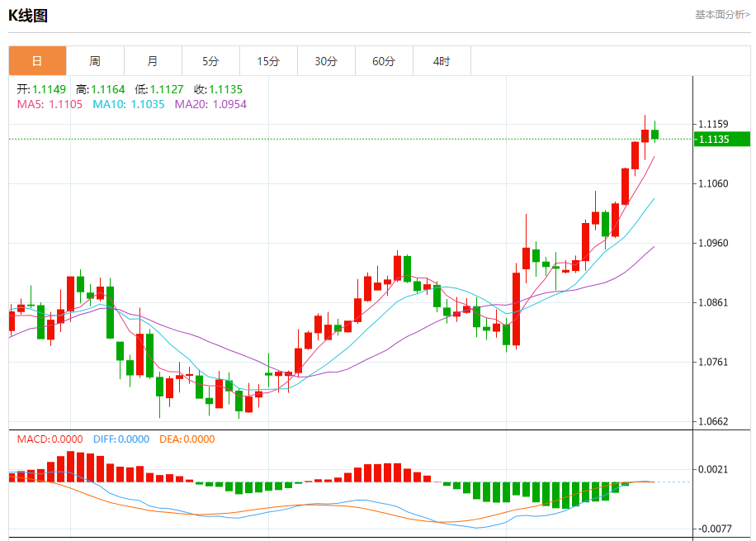
Task: Switch to the 月 monthly tab
Action: [154, 61]
